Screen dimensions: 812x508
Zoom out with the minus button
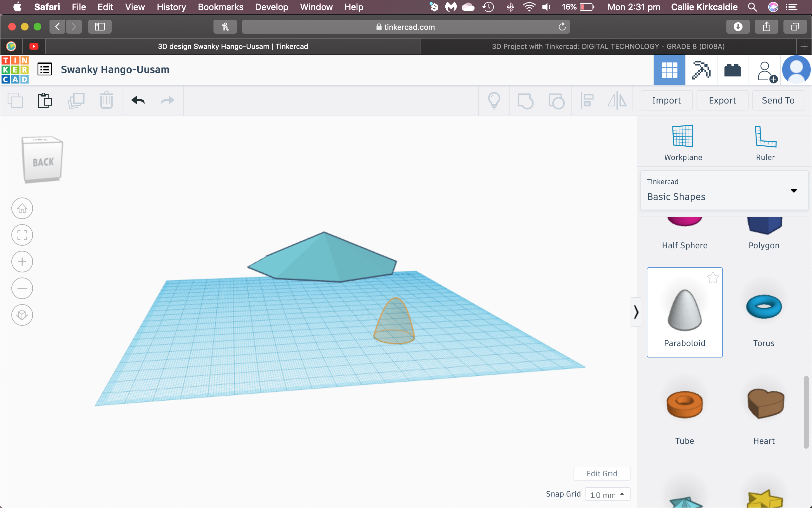coord(22,288)
